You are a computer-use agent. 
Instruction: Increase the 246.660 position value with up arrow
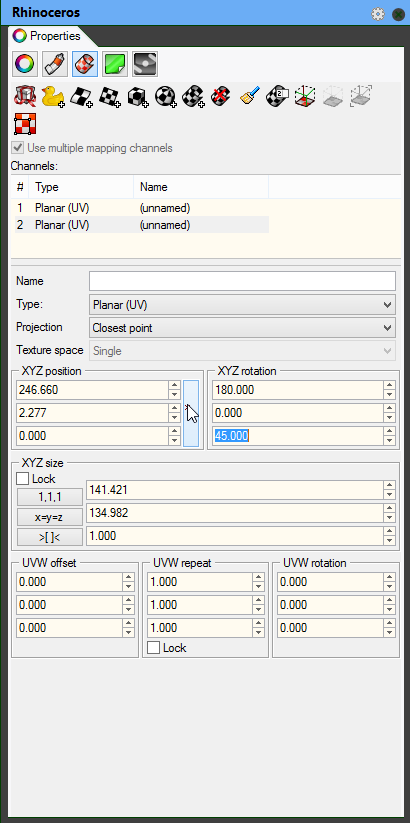pos(175,385)
